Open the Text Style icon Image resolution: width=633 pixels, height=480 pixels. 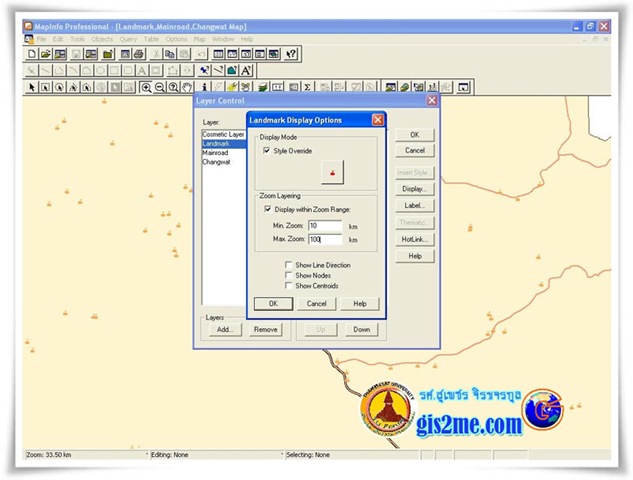tap(246, 71)
